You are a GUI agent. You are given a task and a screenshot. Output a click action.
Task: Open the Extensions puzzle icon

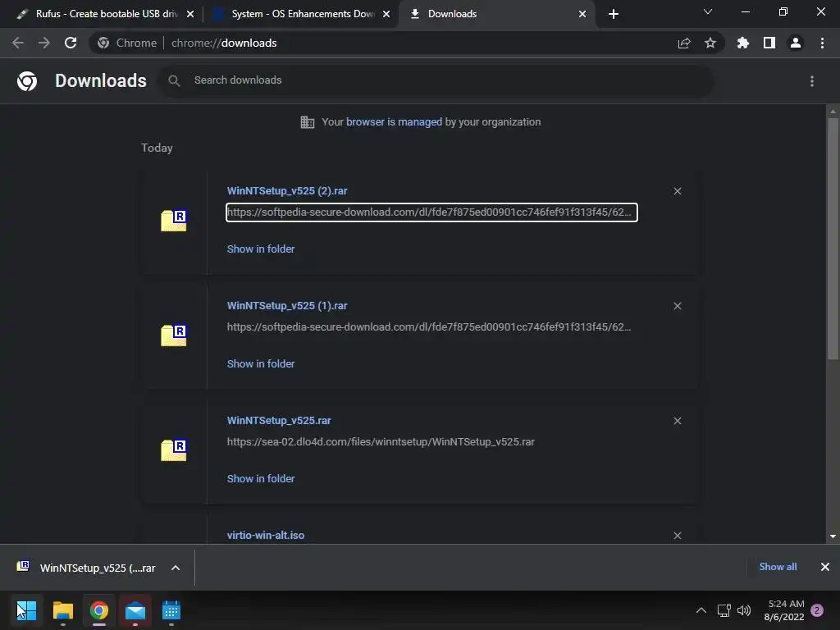pyautogui.click(x=743, y=43)
